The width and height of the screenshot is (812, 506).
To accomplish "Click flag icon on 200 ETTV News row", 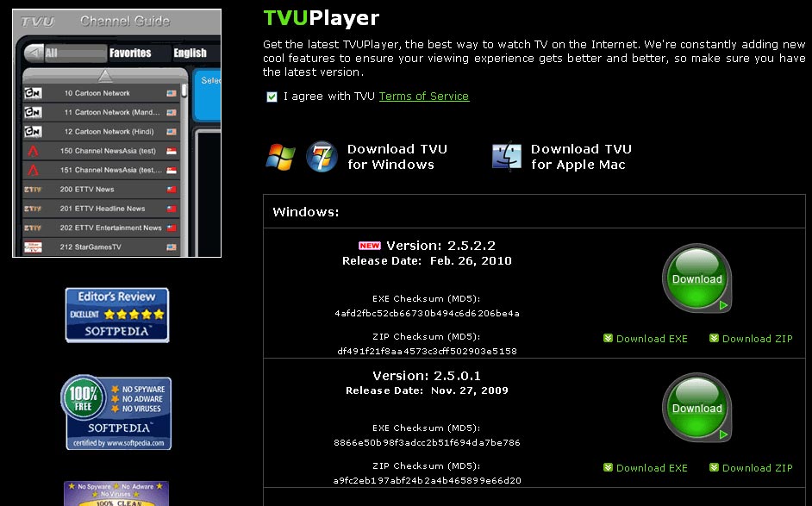I will tap(172, 190).
